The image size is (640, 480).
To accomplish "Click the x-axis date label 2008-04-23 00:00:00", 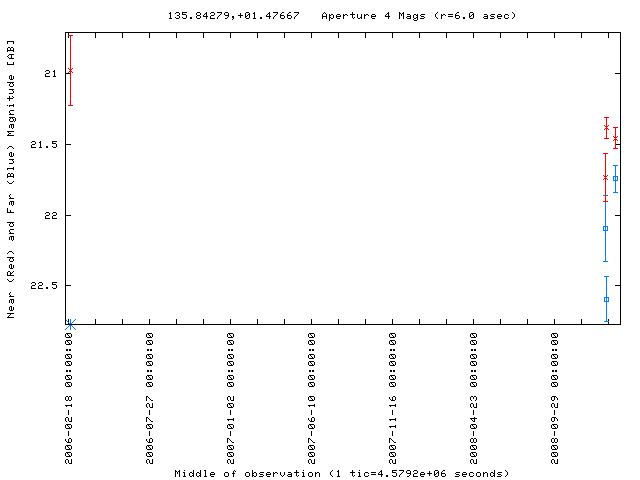I will 473,398.
